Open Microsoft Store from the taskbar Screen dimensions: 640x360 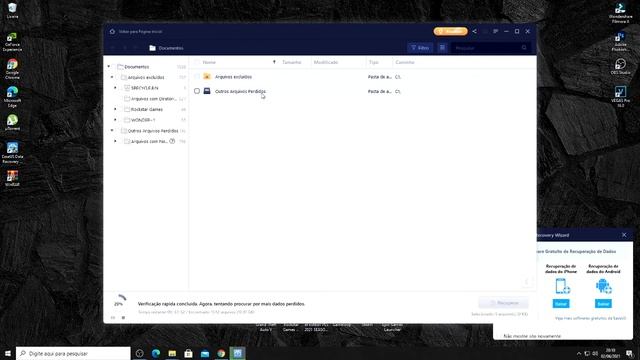click(x=188, y=353)
